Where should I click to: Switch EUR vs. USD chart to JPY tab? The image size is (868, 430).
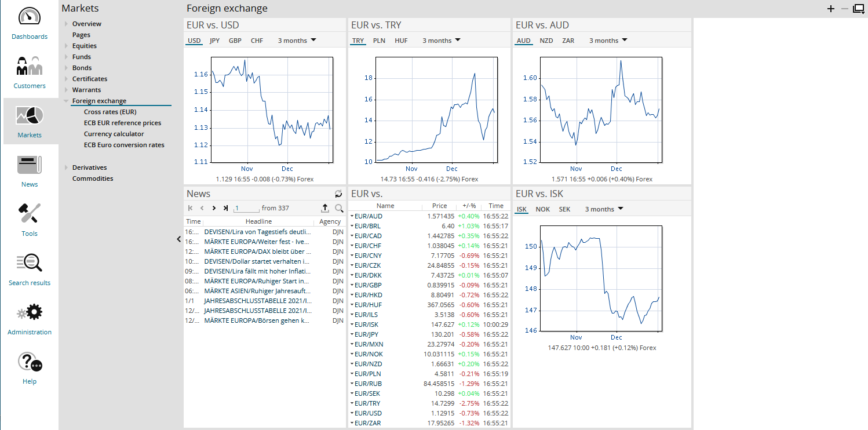214,41
